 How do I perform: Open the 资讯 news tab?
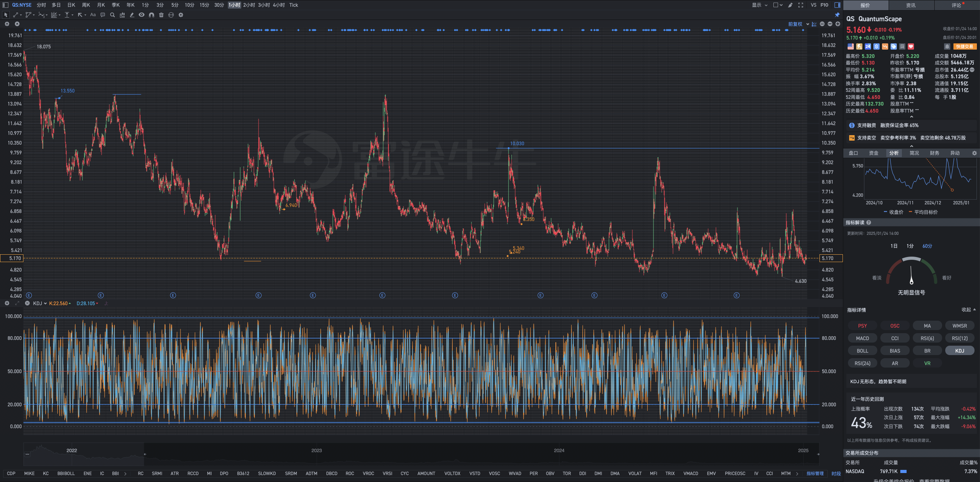911,5
